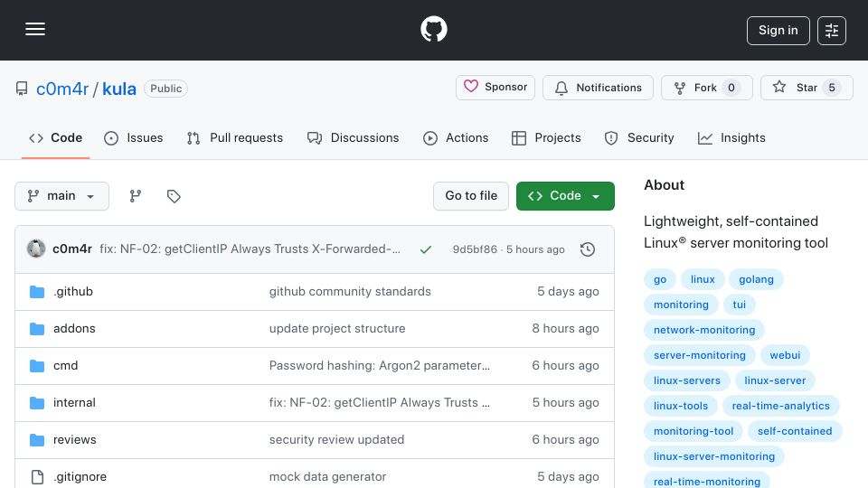Click the Go to file button

click(x=471, y=196)
